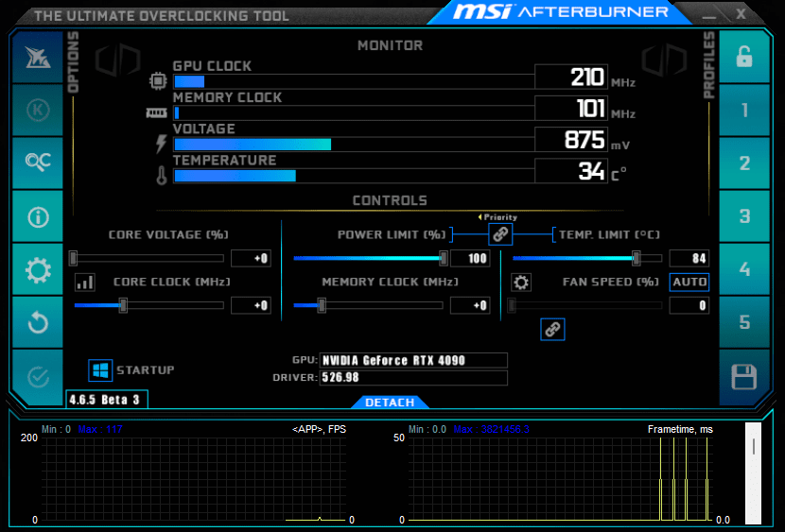
Task: Click the Fan Speed slider handle
Action: (511, 305)
